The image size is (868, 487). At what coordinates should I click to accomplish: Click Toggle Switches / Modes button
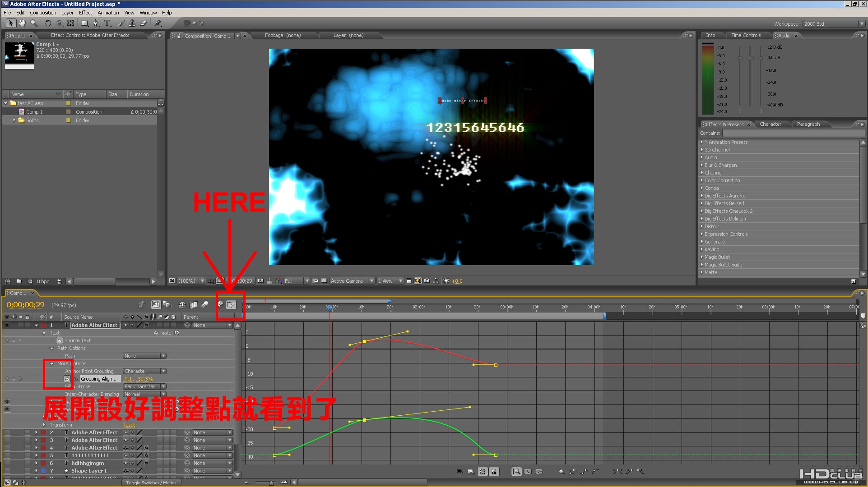pyautogui.click(x=151, y=482)
